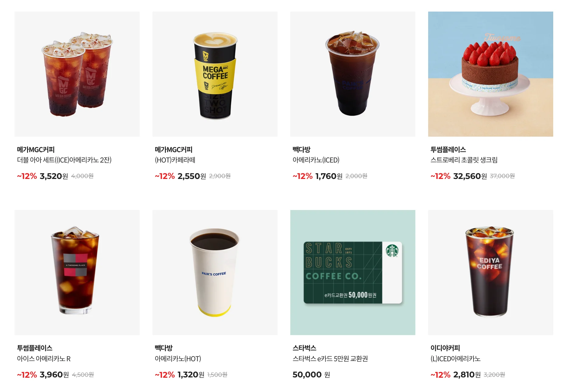Click the 스타벅스 e카드 5만원 교환권 title
566x392 pixels.
330,359
